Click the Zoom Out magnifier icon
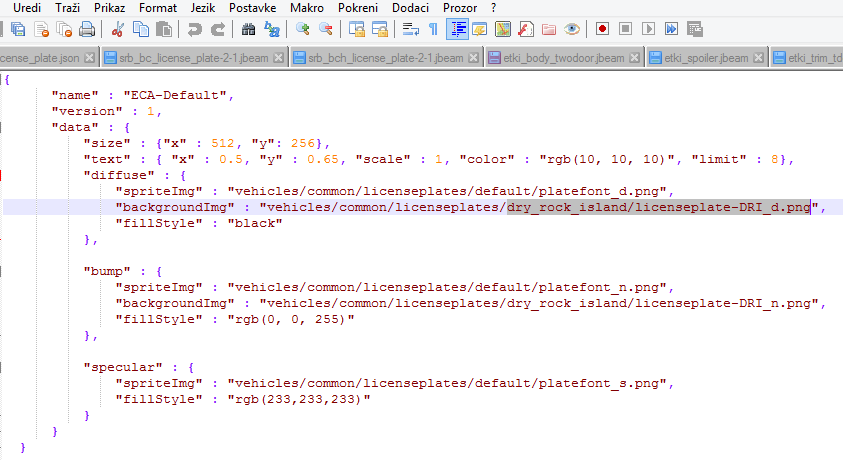This screenshot has height=460, width=843. point(326,29)
